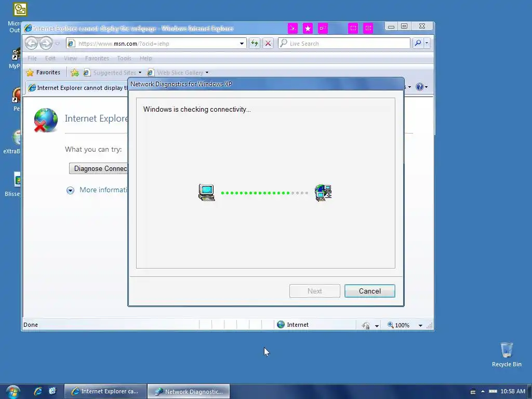Click the Next button in Network Diagnostics
532x399 pixels.
314,291
